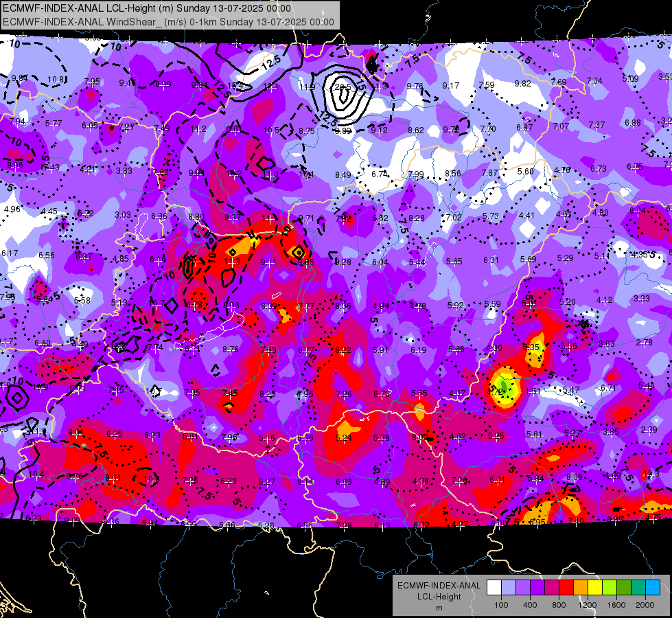Click the grid value 3.33
672x618 pixels.
[642, 298]
